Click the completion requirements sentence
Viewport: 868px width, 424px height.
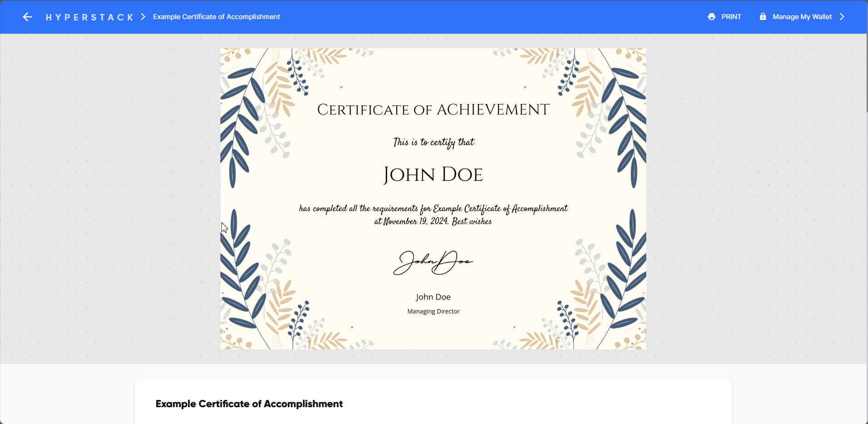click(433, 209)
